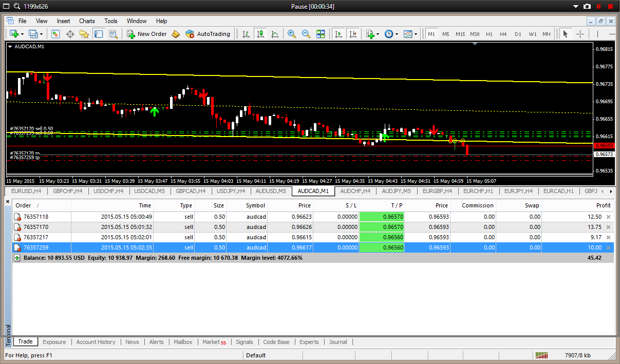Switch chart to candlesticks style
Viewport: 620px width, 364px height.
(260, 34)
